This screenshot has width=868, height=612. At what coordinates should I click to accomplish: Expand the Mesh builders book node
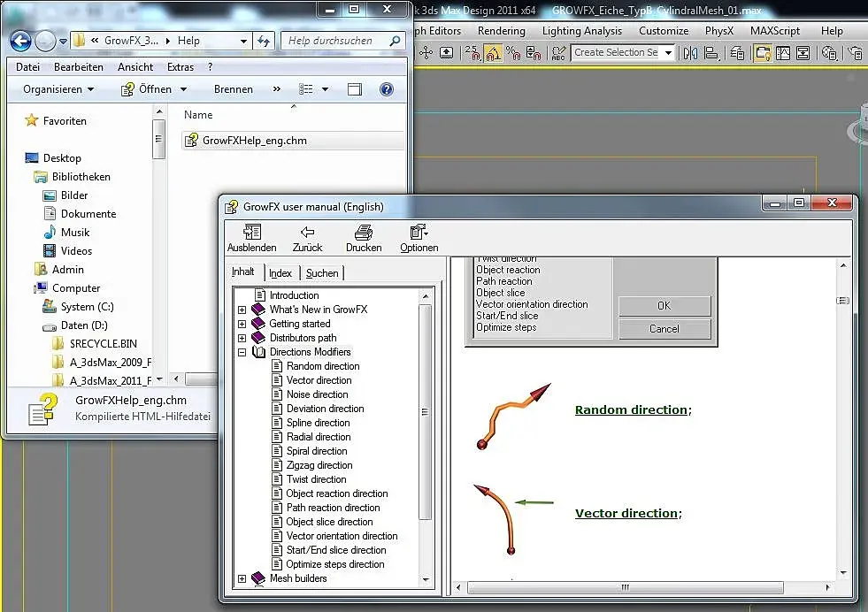[242, 578]
